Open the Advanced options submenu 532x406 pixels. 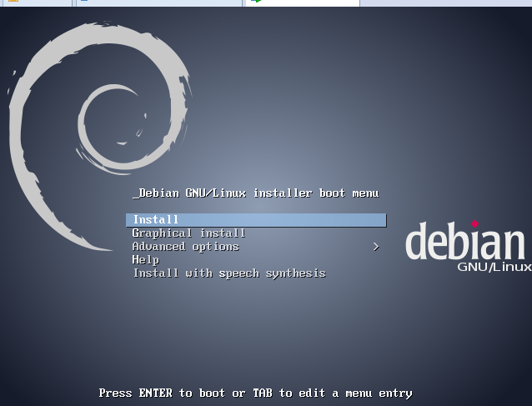click(186, 247)
